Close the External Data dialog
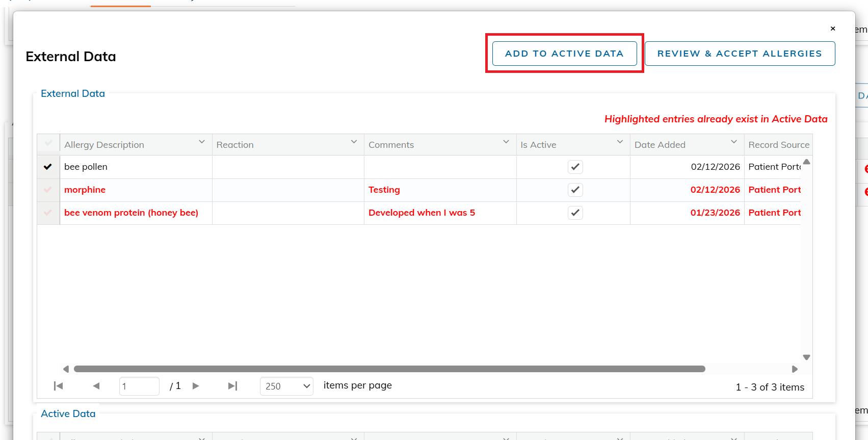 pos(832,29)
